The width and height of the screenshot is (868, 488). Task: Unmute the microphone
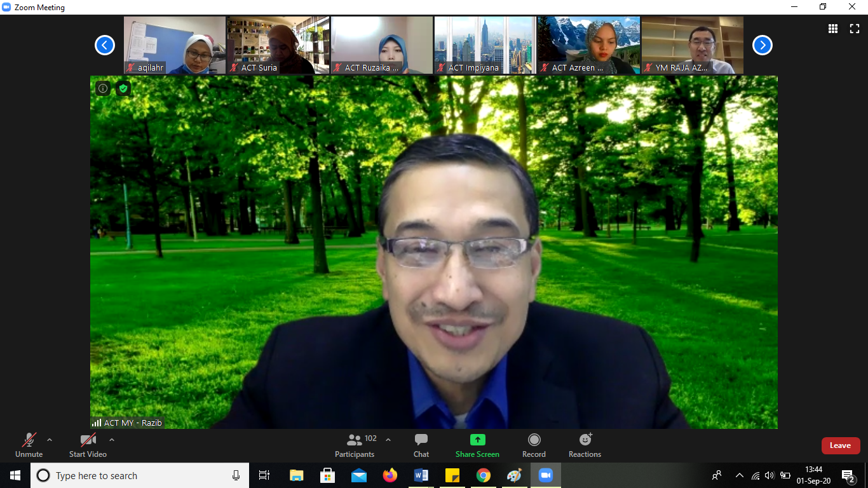pos(29,445)
